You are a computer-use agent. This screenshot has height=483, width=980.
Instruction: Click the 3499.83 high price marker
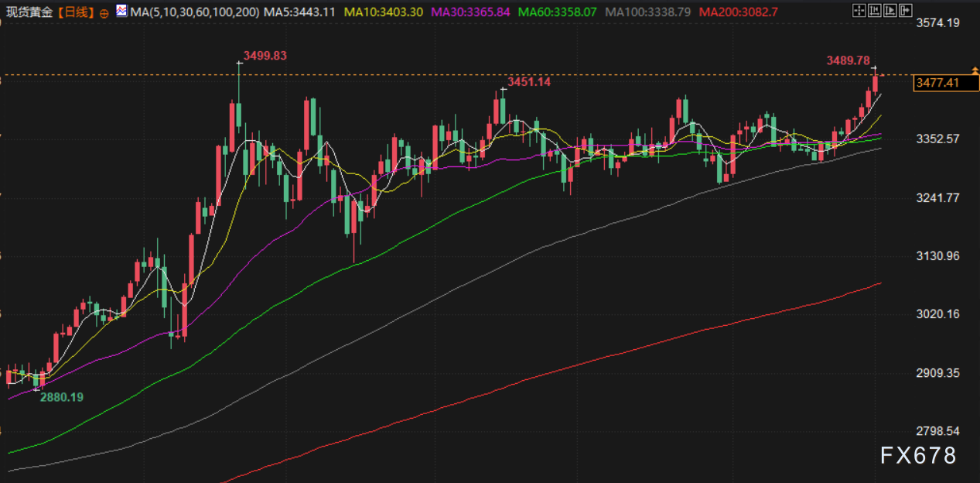(x=265, y=56)
